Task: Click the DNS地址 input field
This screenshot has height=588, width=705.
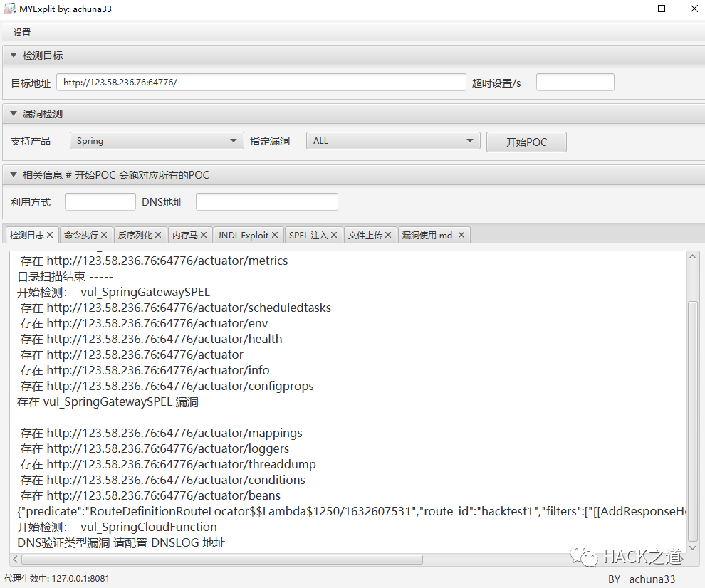Action: pos(267,202)
